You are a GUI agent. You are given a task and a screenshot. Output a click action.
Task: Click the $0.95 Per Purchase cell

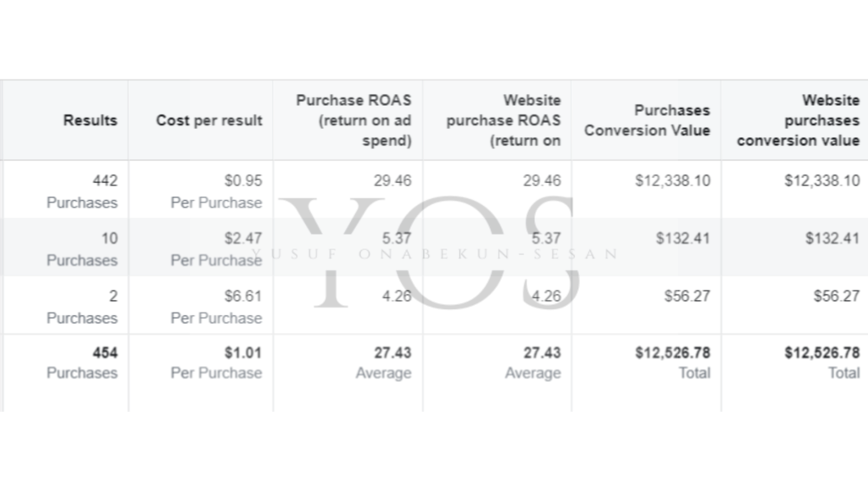pyautogui.click(x=216, y=191)
